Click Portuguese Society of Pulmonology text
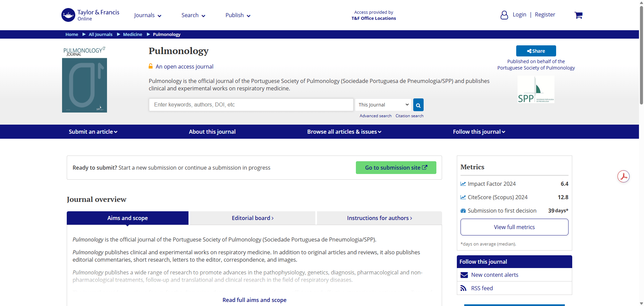The height and width of the screenshot is (306, 644). 536,68
